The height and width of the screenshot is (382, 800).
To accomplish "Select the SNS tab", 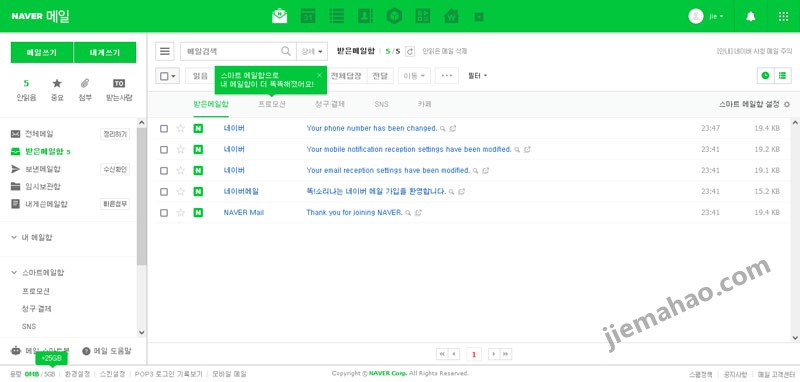I will click(381, 104).
